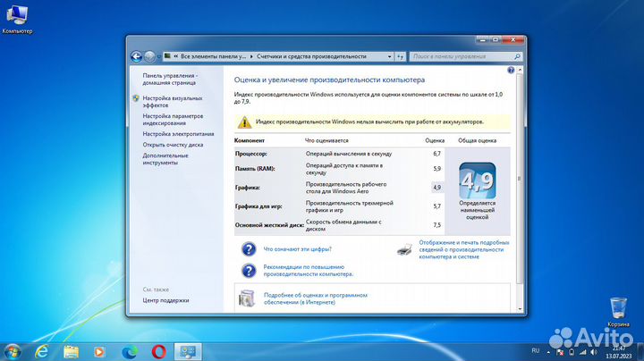Show hidden tray icons arrow
644x361 pixels.
(x=548, y=352)
